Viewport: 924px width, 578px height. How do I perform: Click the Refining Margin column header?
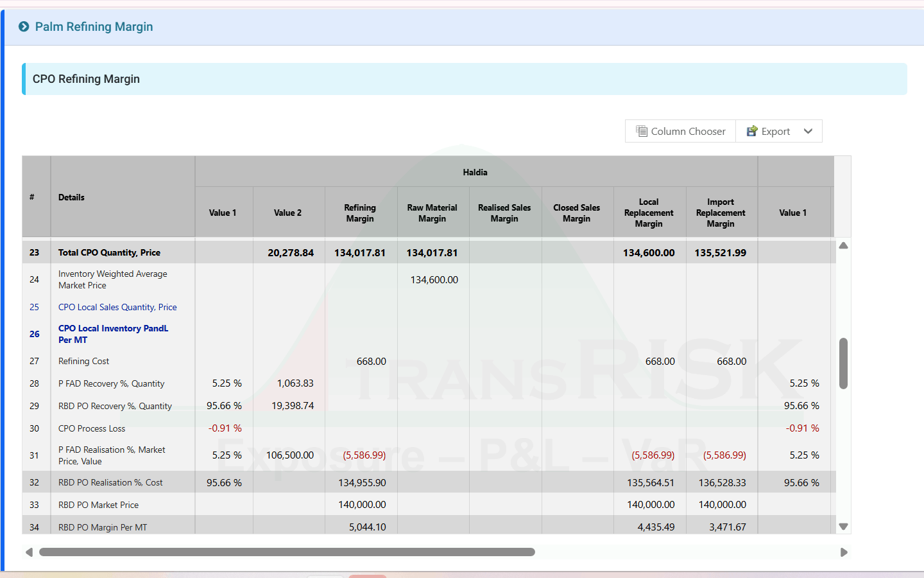361,213
